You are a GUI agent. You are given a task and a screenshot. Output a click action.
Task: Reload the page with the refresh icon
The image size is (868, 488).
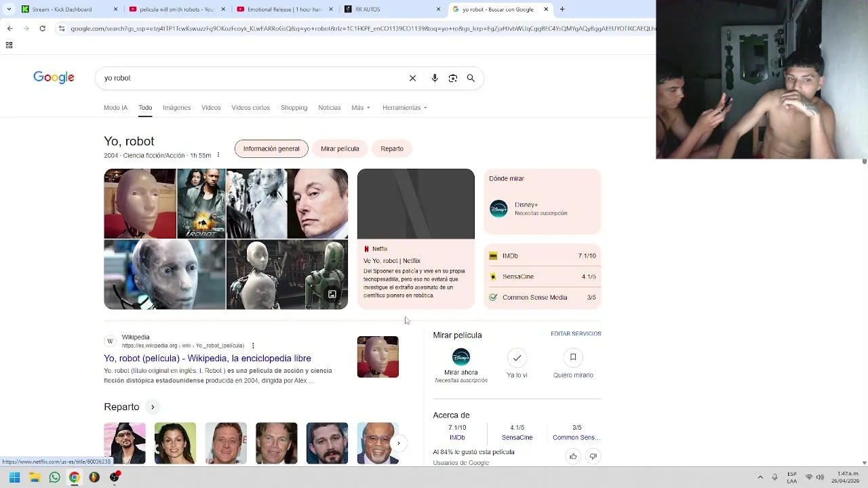pyautogui.click(x=42, y=28)
